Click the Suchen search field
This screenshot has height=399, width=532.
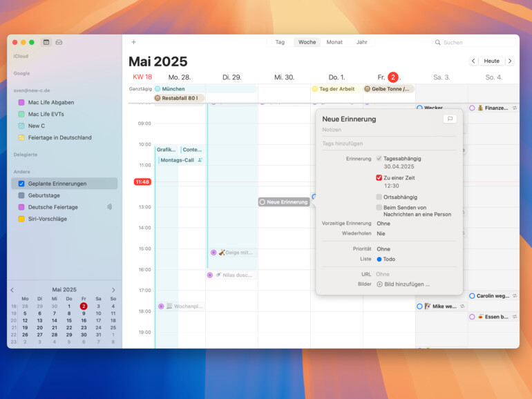[475, 42]
